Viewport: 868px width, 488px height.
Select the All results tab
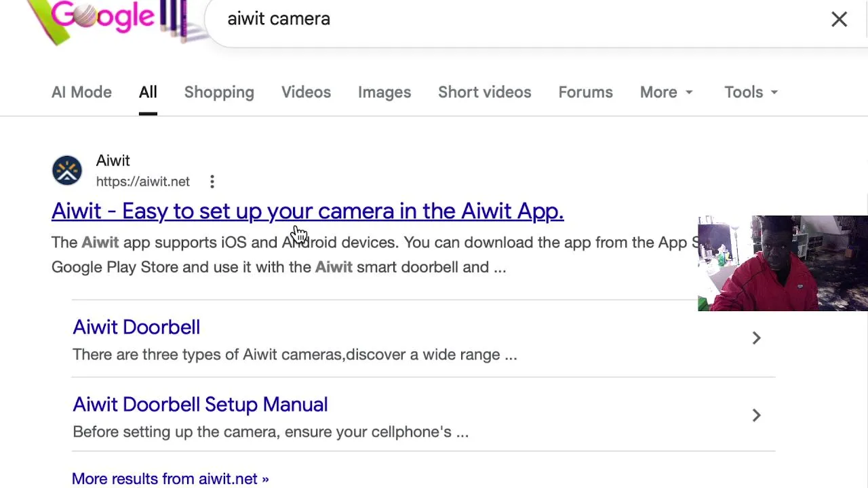point(148,92)
